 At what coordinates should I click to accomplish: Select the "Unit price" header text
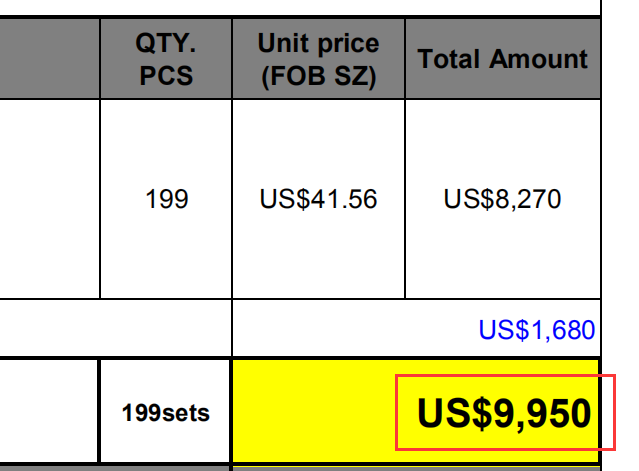318,43
